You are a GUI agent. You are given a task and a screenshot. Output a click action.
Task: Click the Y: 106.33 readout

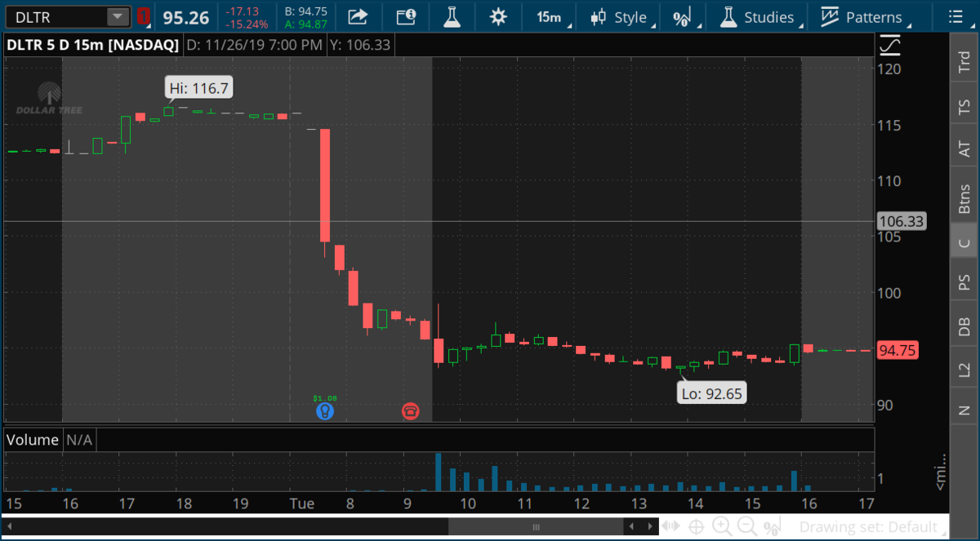[x=360, y=45]
